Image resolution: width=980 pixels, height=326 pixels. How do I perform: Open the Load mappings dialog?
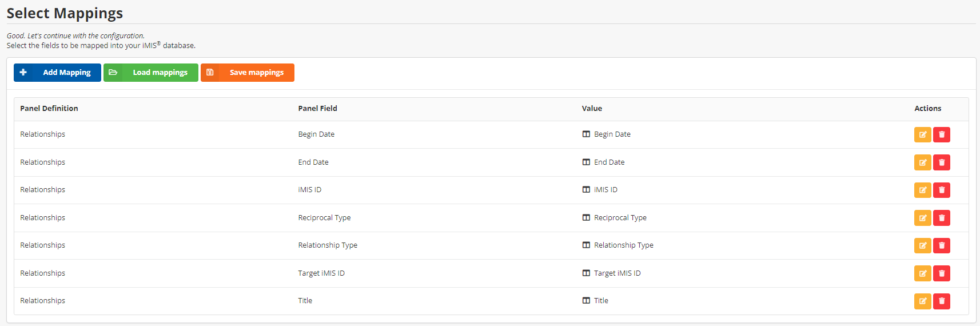click(151, 73)
